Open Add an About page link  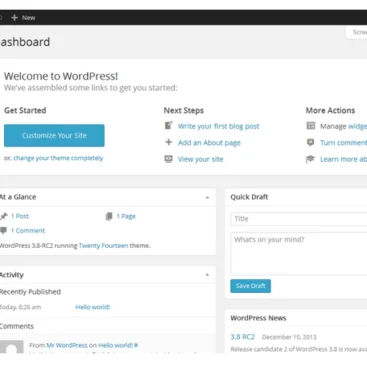point(209,143)
